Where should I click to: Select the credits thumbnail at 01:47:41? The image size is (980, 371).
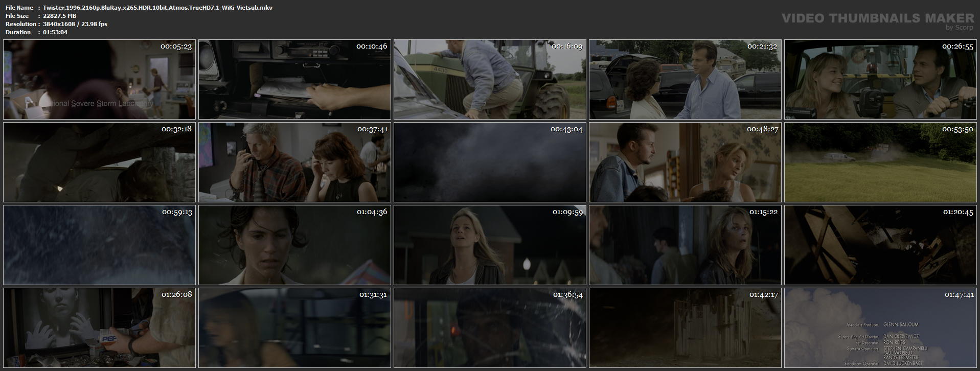880,328
